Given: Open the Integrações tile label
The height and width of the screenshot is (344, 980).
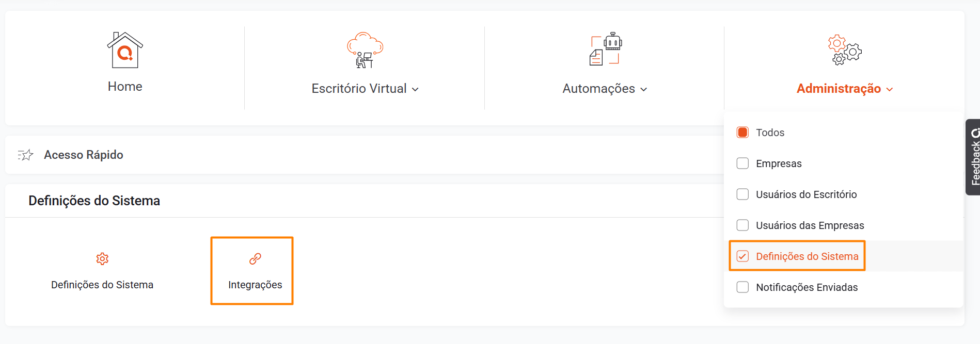Looking at the screenshot, I should tap(255, 285).
